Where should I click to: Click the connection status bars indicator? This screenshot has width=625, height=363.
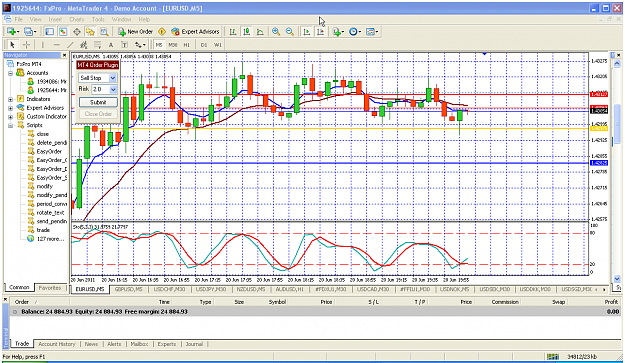coord(553,356)
